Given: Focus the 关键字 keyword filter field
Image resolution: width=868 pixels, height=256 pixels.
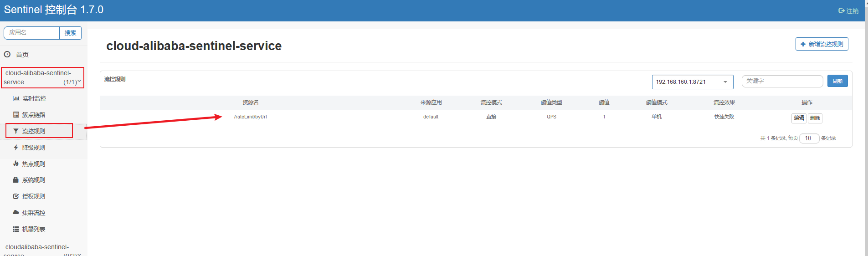Looking at the screenshot, I should click(782, 81).
